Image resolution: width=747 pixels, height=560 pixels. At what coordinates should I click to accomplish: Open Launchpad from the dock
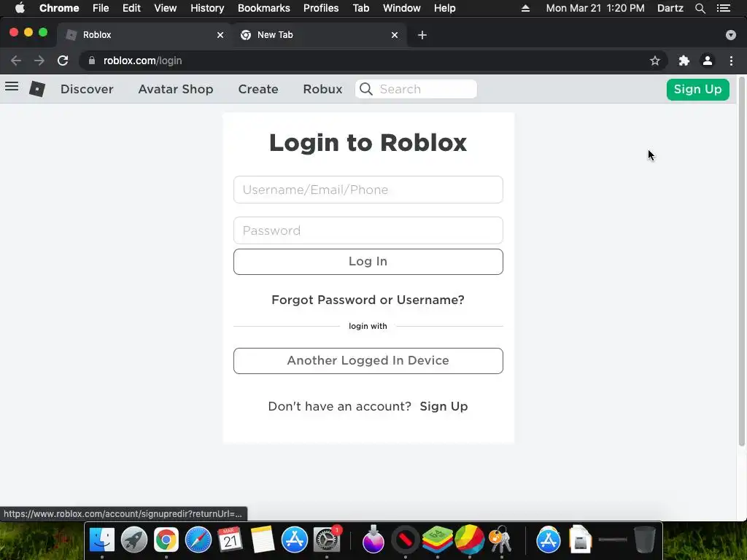(134, 540)
